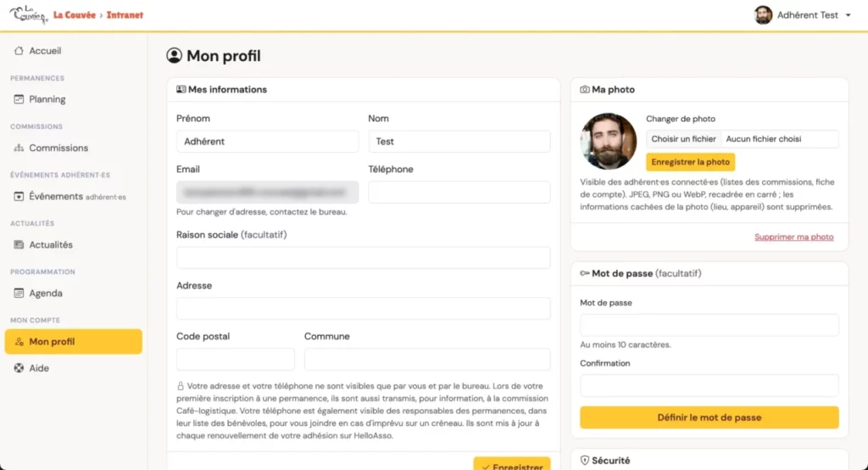The width and height of the screenshot is (868, 470).
Task: Click the key icon beside Mot de passe
Action: click(x=585, y=273)
